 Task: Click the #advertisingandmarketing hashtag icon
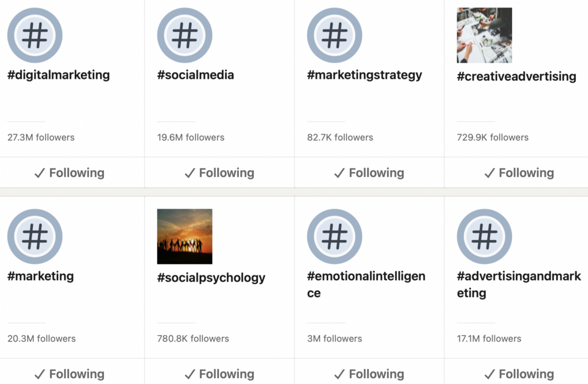pos(484,236)
